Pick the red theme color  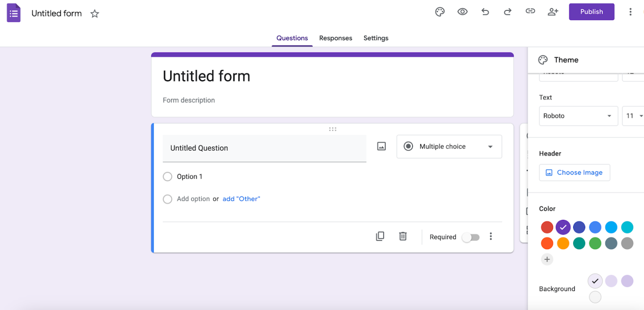(x=547, y=227)
